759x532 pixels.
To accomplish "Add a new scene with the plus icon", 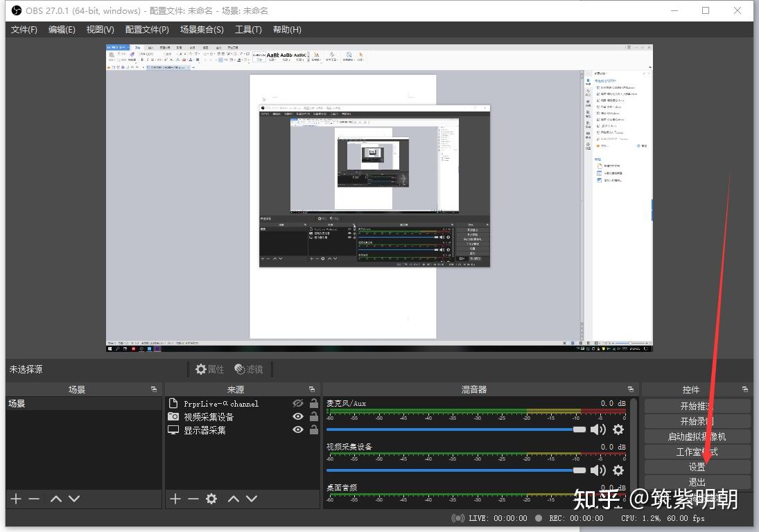I will click(x=16, y=499).
